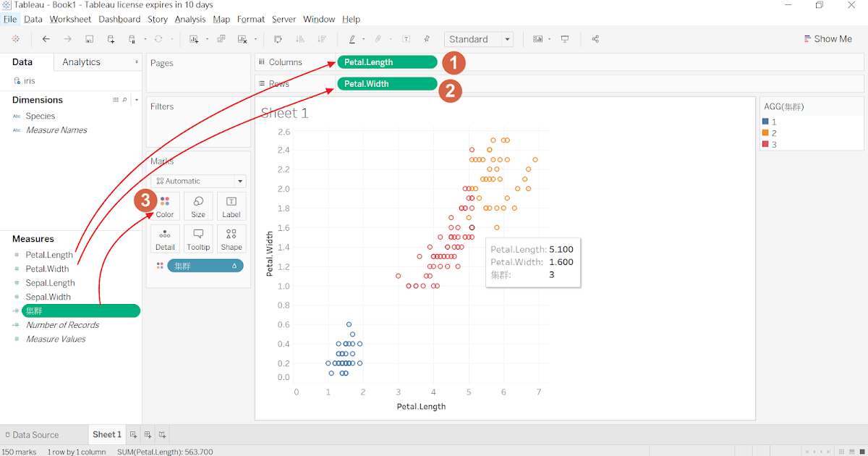This screenshot has height=456, width=868.
Task: Open the Analysis menu
Action: point(190,19)
